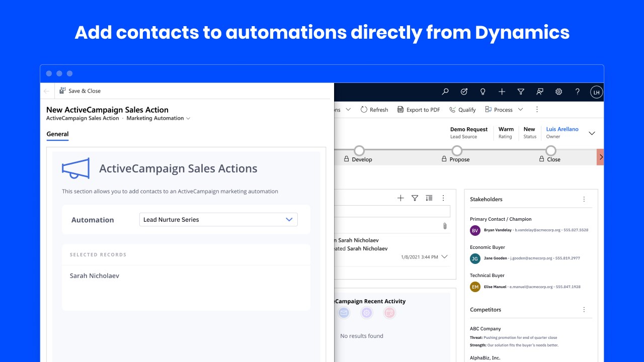The height and width of the screenshot is (362, 644).
Task: Open the Automation dropdown Lead Nurture Series
Action: coord(218,220)
